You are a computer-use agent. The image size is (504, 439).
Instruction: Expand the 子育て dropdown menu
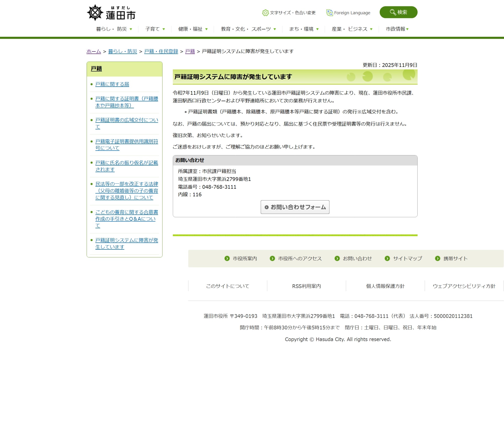(x=155, y=29)
